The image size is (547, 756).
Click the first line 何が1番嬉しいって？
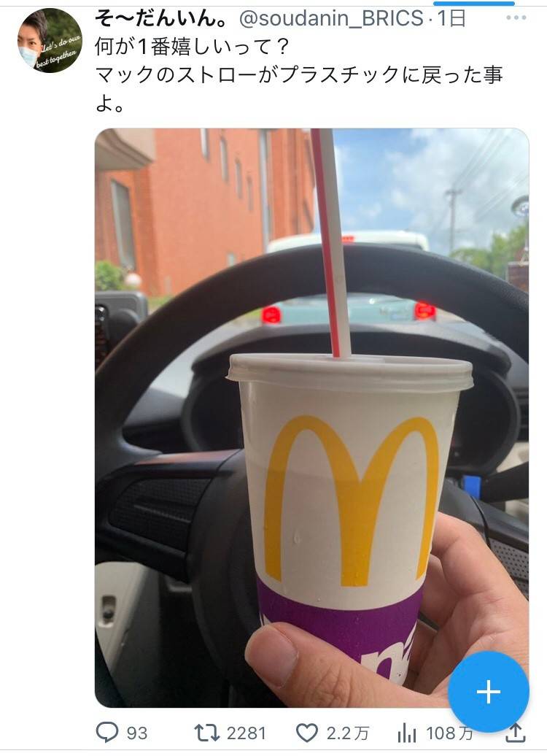(x=193, y=47)
